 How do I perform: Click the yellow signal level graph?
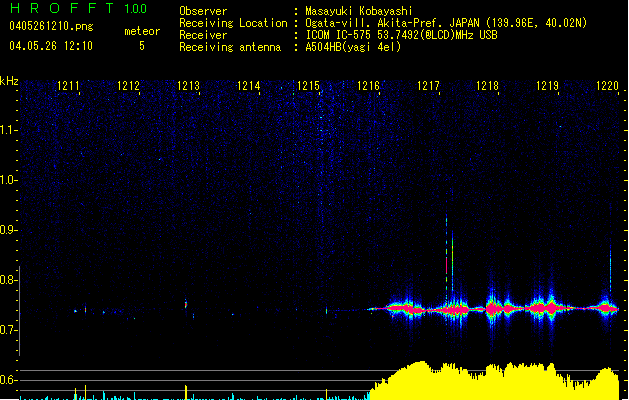(494, 381)
